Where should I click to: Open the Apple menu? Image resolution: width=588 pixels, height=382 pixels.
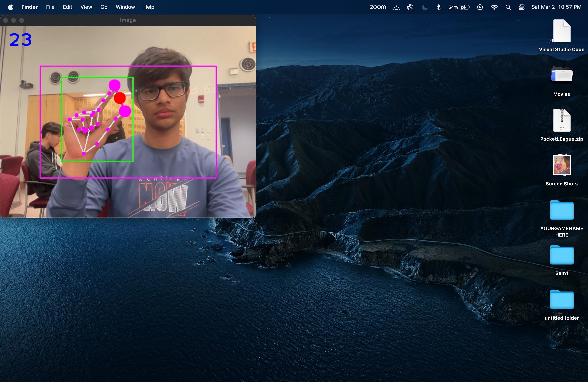pyautogui.click(x=10, y=7)
